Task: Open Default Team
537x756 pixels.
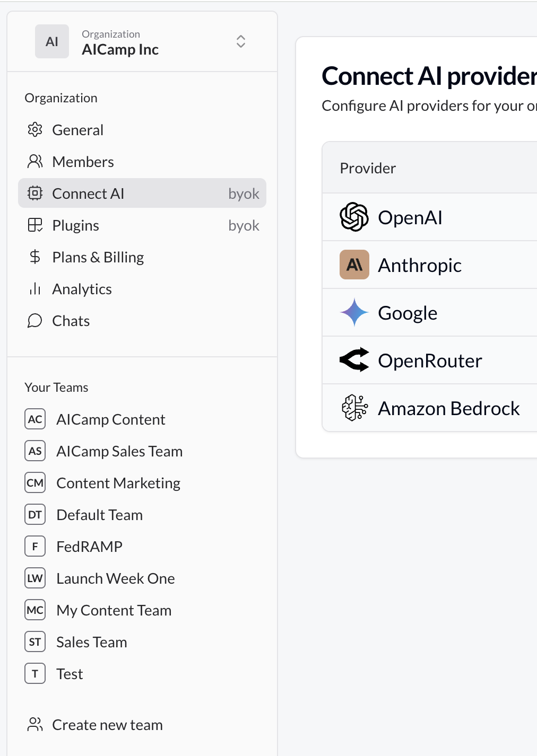Action: click(142, 515)
